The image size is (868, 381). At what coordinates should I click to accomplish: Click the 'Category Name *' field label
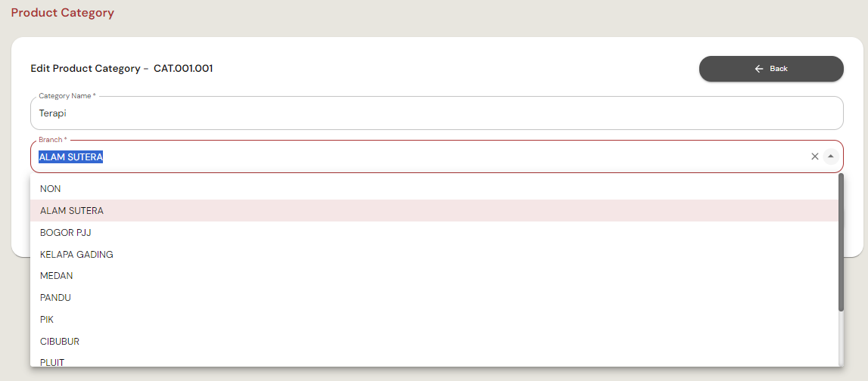point(67,96)
